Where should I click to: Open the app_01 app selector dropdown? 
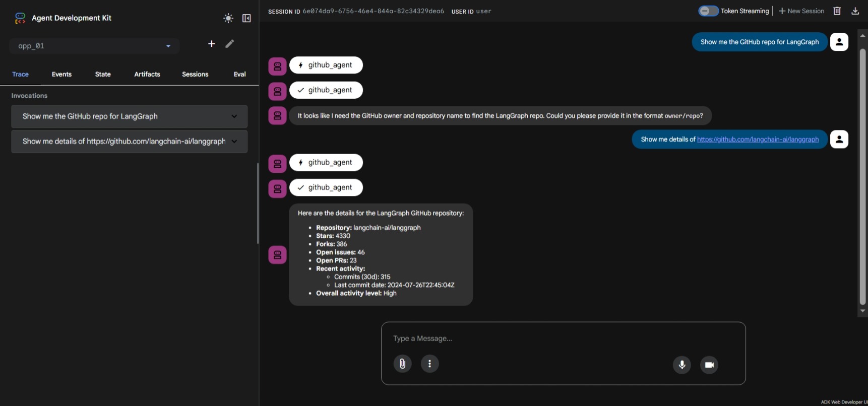click(x=94, y=46)
